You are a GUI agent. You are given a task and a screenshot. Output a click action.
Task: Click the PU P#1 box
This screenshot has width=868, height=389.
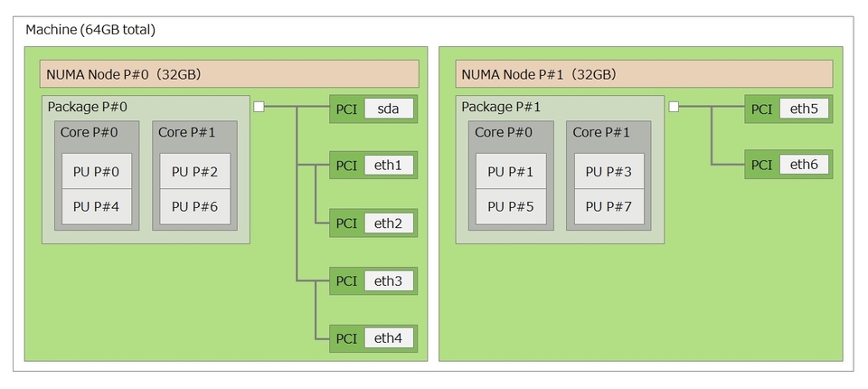(510, 171)
